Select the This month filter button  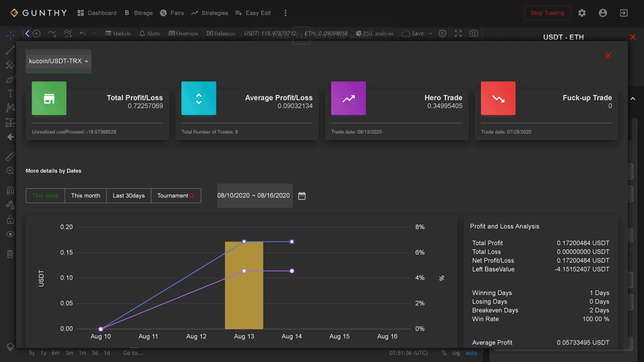pyautogui.click(x=86, y=196)
